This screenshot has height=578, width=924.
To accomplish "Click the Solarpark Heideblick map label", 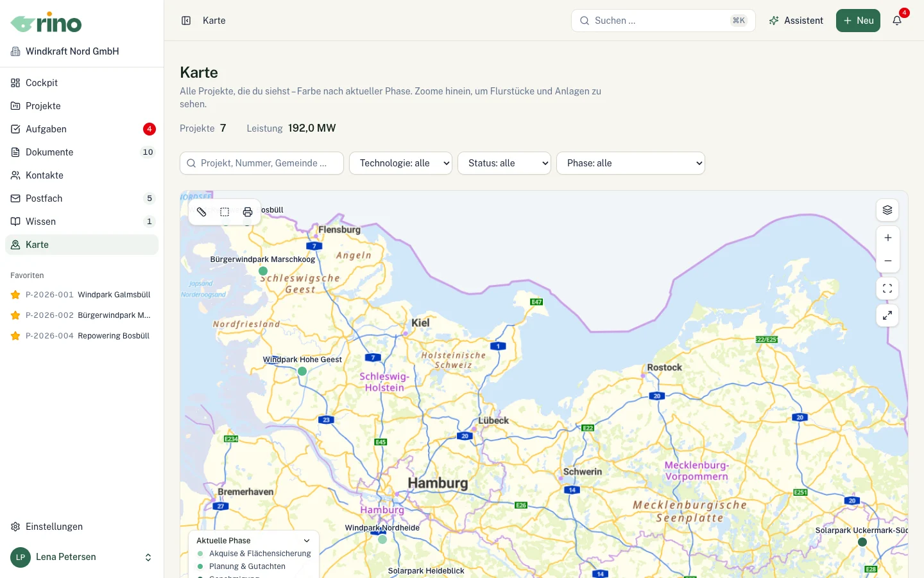I will click(x=426, y=571).
